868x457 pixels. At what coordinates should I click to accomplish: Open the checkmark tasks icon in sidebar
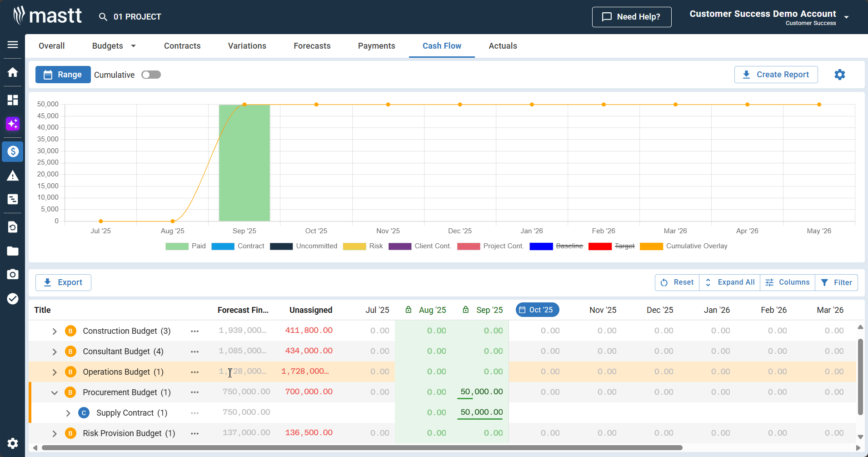tap(13, 298)
